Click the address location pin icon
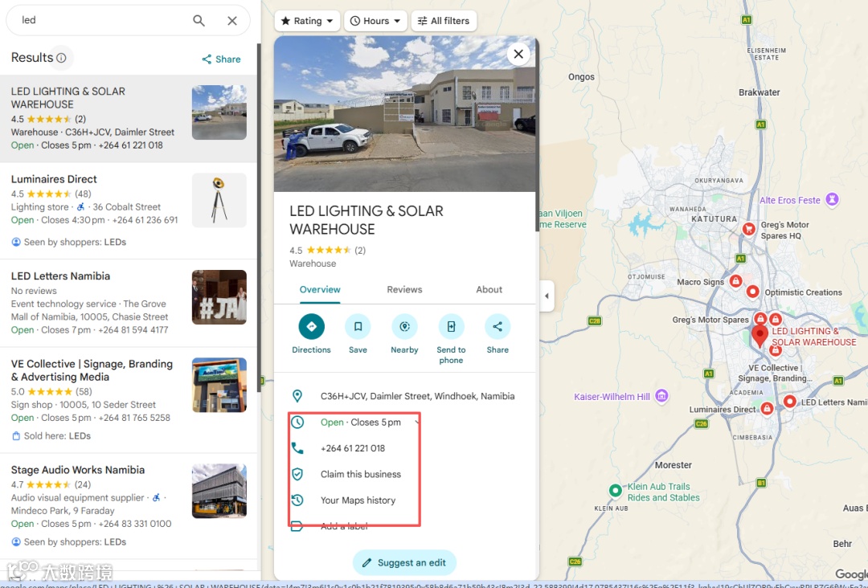Viewport: 868px width, 588px height. (297, 396)
